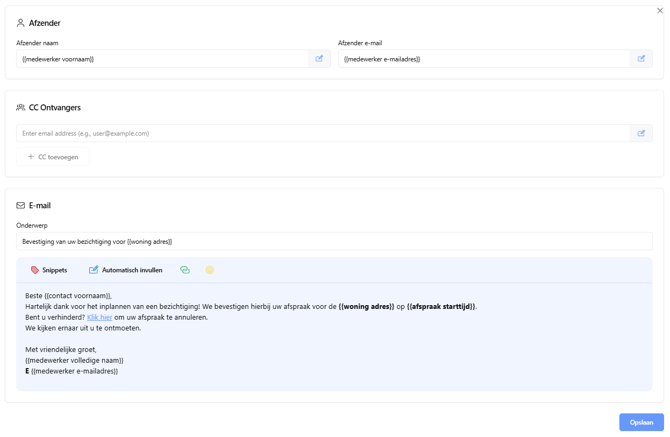Click the green link icon in editor toolbar

coord(185,270)
